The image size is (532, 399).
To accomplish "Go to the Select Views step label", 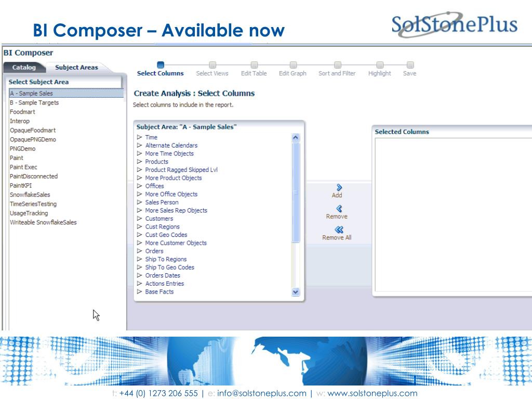I will (212, 73).
